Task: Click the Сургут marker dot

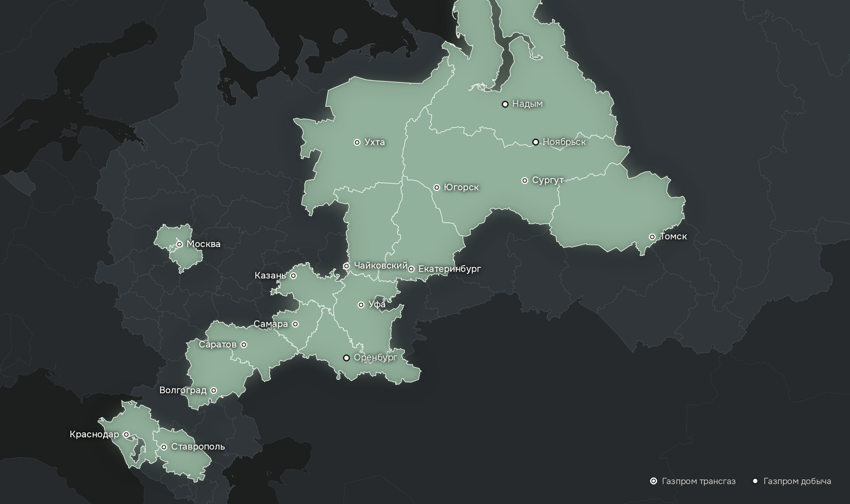Action: 525,180
